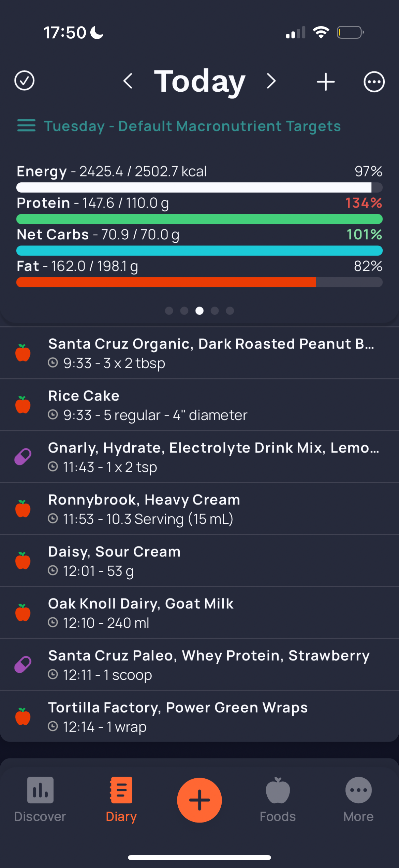Open the hamburger menu beside macronutrient targets
This screenshot has height=868, width=399.
tap(26, 126)
